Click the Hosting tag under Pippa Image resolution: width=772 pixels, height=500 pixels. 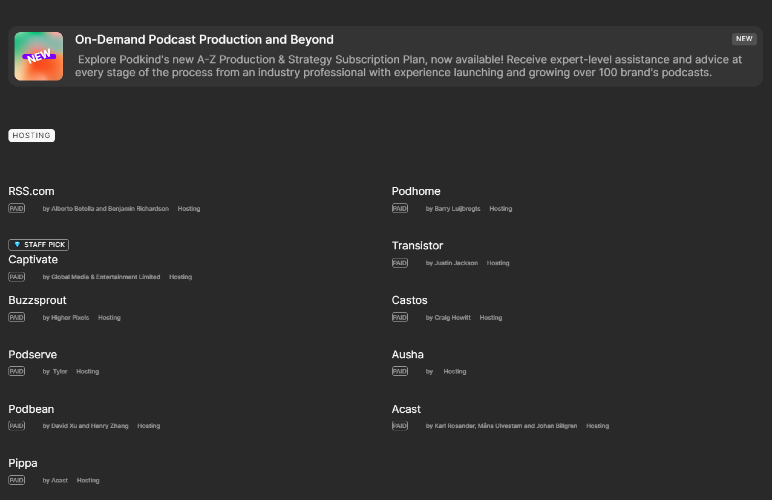tap(88, 480)
